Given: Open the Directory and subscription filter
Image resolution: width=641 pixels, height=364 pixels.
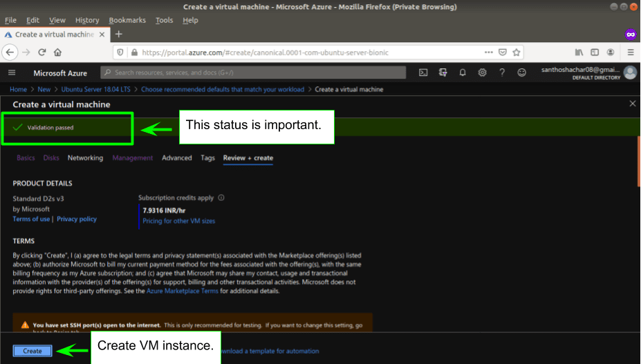Looking at the screenshot, I should click(x=443, y=73).
